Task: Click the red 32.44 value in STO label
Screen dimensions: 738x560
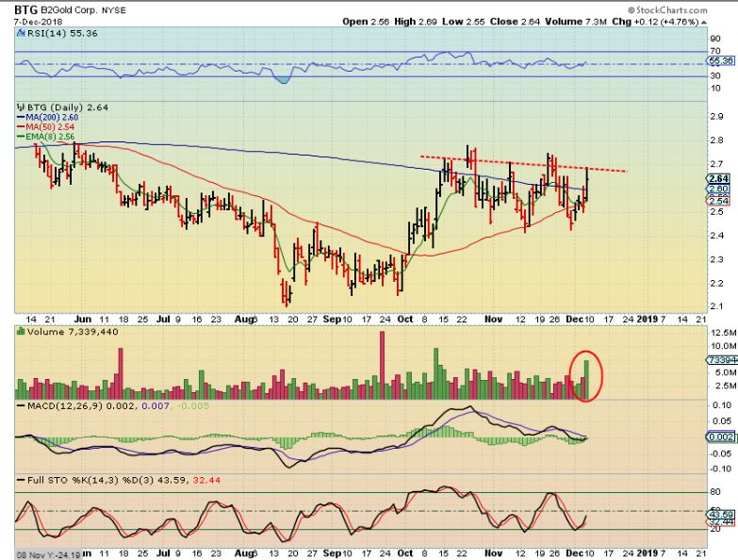Action: [205, 481]
